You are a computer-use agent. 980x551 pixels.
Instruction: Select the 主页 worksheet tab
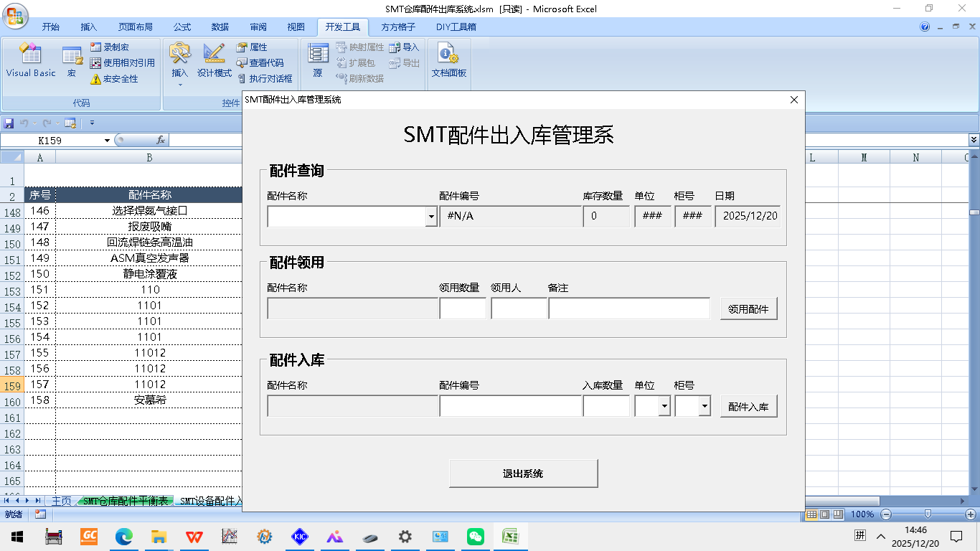61,501
